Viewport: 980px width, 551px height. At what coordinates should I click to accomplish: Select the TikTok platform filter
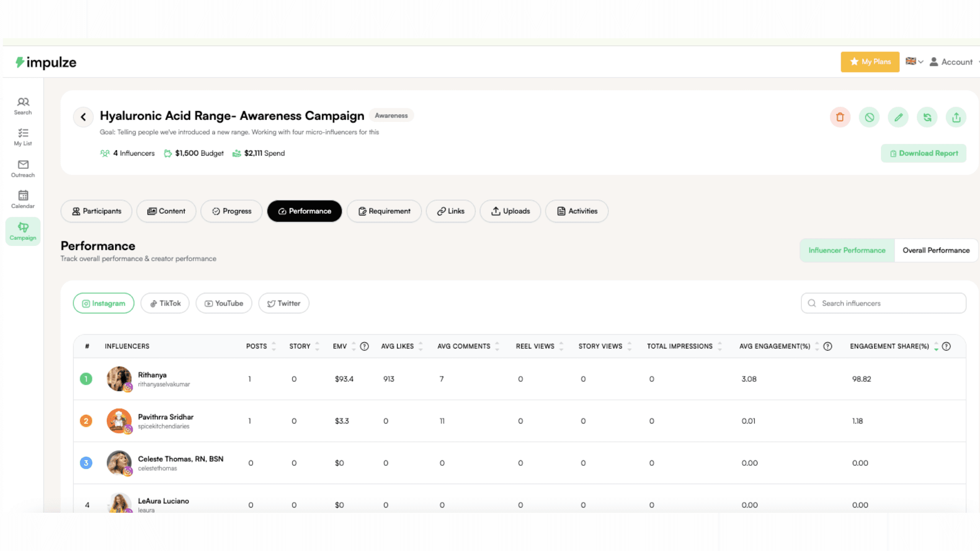165,304
